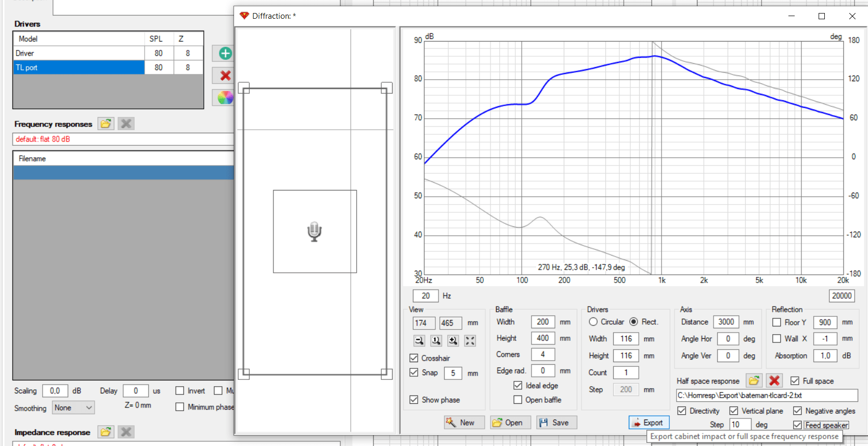Check the Invert checkbox
The image size is (868, 446).
click(x=180, y=390)
